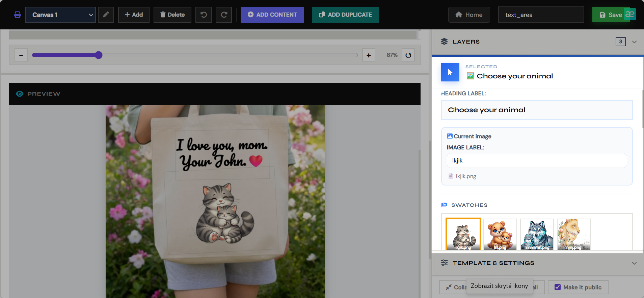Select the lion swatch njnj.png

[x=574, y=234]
